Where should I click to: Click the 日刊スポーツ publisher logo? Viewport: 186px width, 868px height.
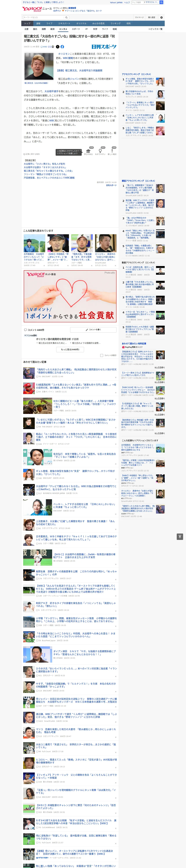point(104,47)
